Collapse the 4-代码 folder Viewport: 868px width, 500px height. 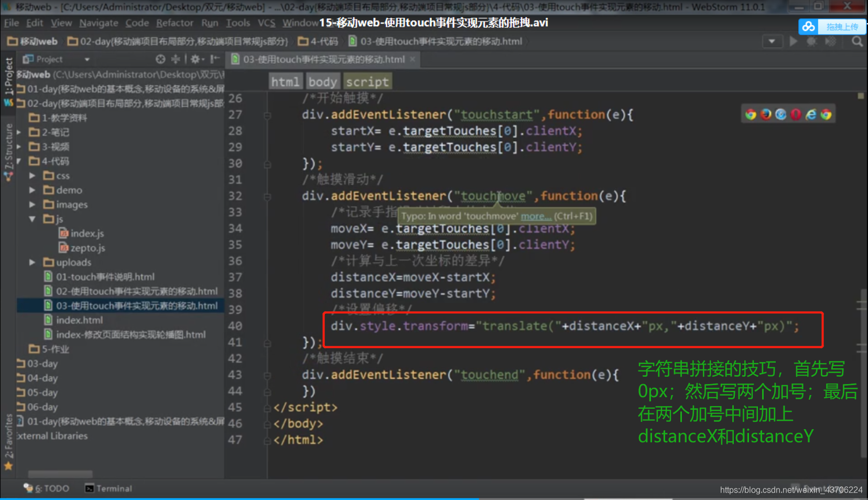[19, 161]
